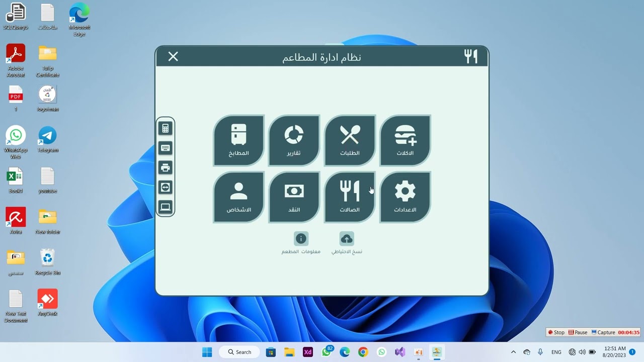Click Capture in the recorder bar
Screen dimensions: 644x362
[603, 332]
